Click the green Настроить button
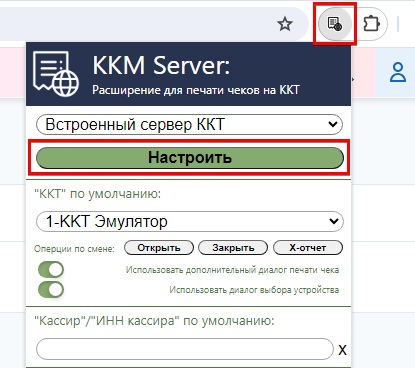This screenshot has height=368, width=415. 189,157
